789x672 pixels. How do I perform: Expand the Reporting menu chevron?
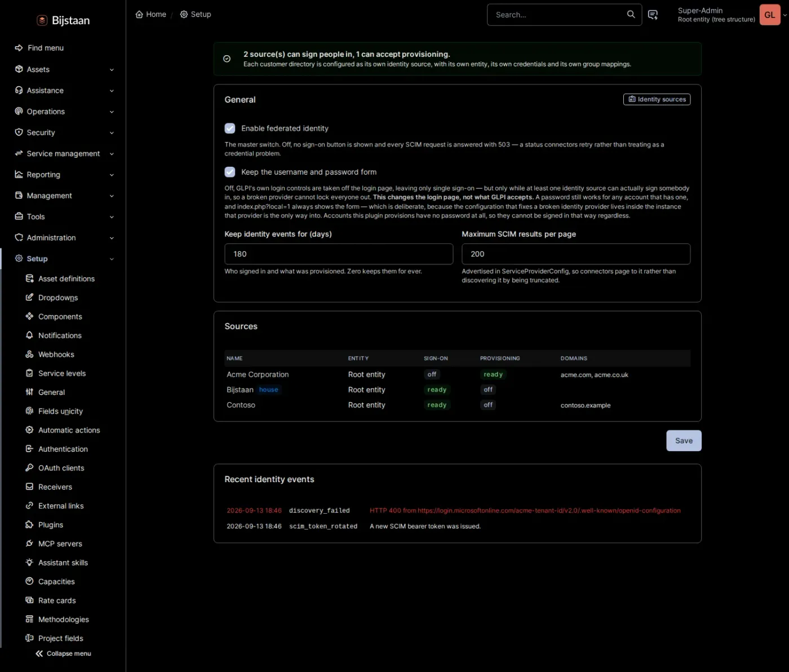coord(112,175)
